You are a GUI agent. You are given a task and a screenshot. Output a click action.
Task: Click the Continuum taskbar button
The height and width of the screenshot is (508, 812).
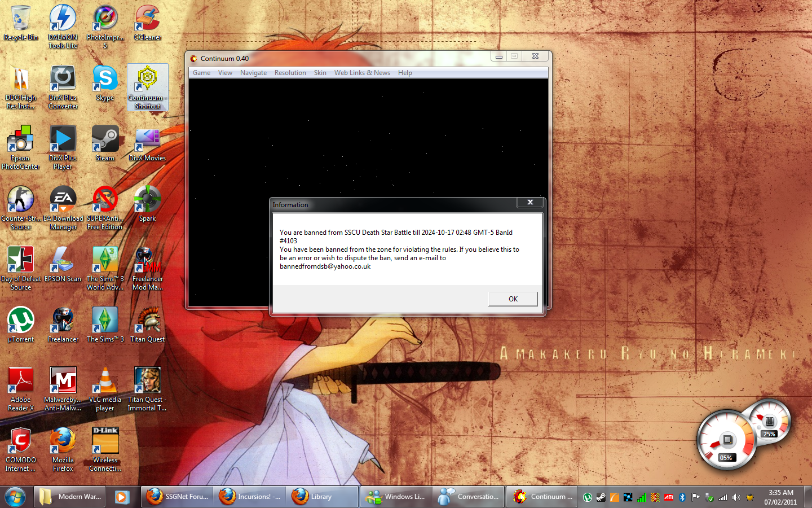click(542, 497)
